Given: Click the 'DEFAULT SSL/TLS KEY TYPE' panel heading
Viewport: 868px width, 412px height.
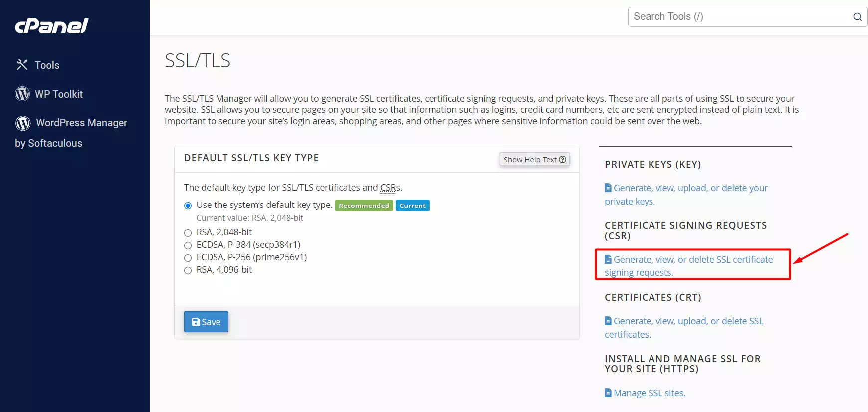Looking at the screenshot, I should [x=251, y=158].
